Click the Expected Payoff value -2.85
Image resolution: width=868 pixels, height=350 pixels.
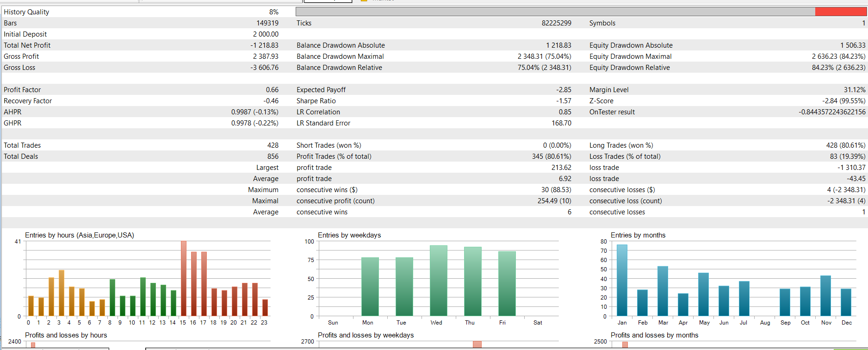(564, 90)
